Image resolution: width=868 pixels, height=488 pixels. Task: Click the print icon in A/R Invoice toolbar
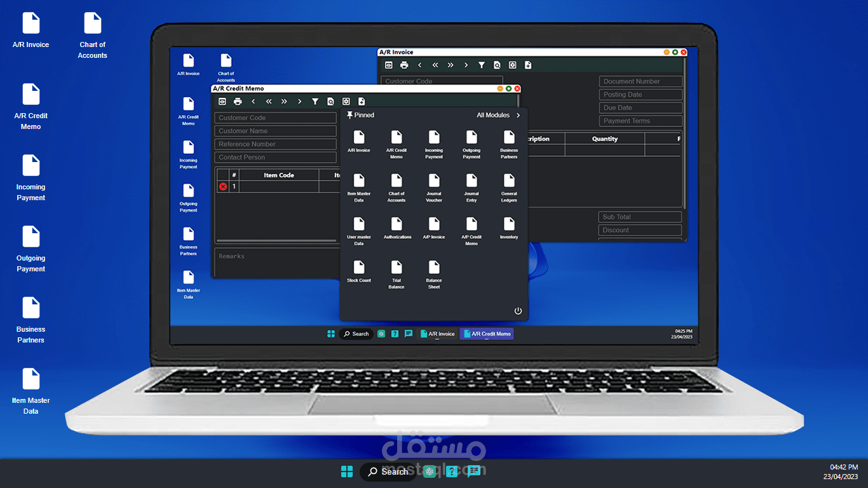pos(404,65)
